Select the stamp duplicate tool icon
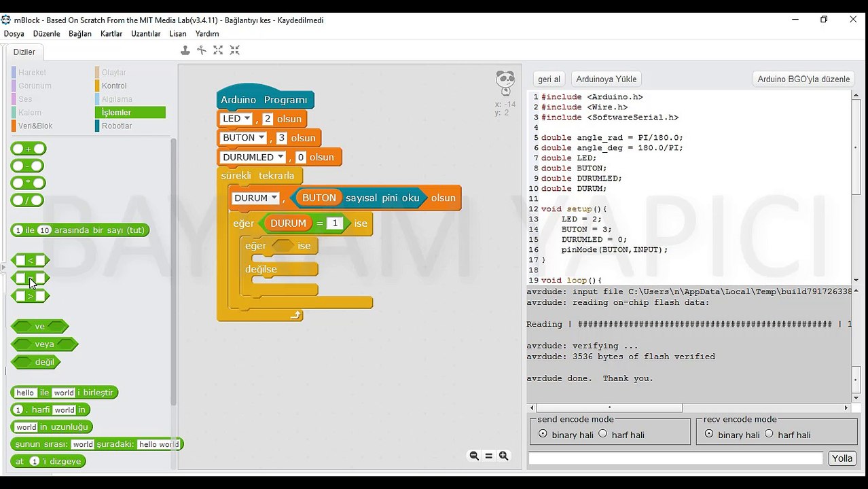This screenshot has width=868, height=489. [185, 50]
